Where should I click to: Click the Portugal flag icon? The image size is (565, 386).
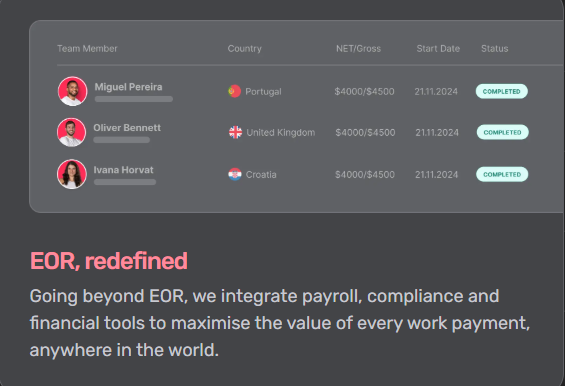(x=235, y=91)
